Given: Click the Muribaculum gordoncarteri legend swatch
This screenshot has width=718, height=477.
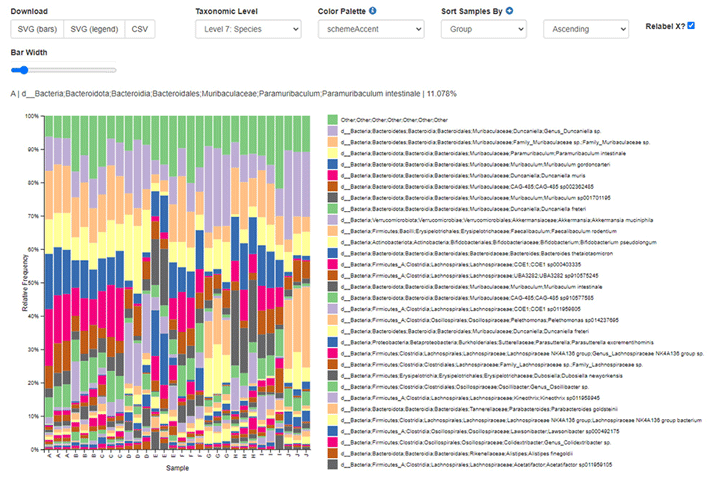Looking at the screenshot, I should coord(332,164).
